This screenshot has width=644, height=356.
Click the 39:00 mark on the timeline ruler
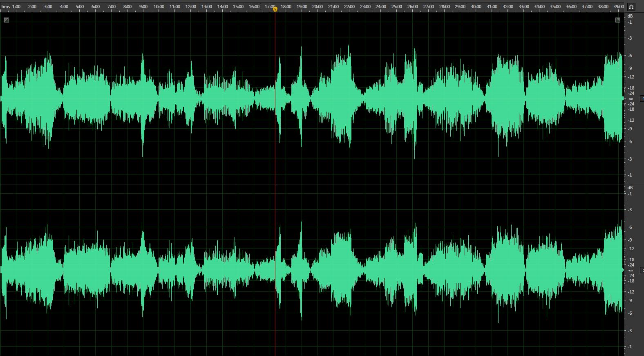tap(618, 7)
